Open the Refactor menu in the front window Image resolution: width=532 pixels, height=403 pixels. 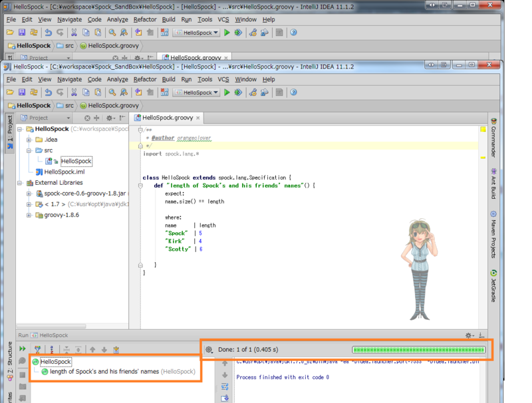(x=144, y=79)
